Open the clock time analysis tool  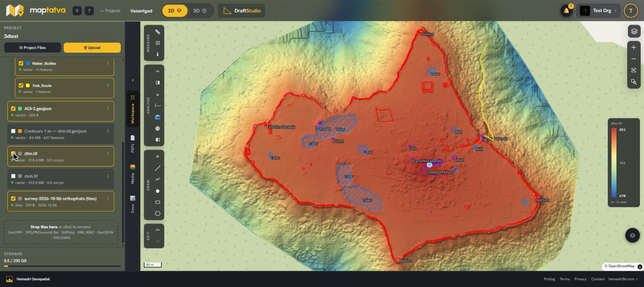[158, 128]
